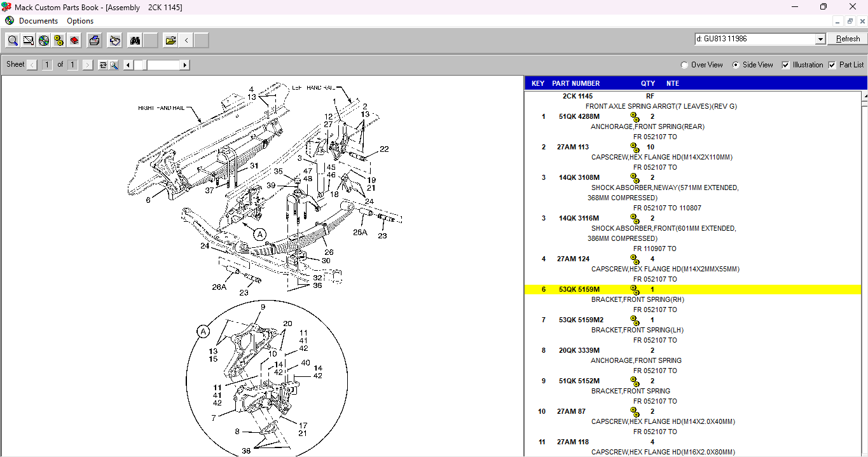Click the PART NUMBER column header
Screen dimensions: 868x457
pyautogui.click(x=576, y=83)
